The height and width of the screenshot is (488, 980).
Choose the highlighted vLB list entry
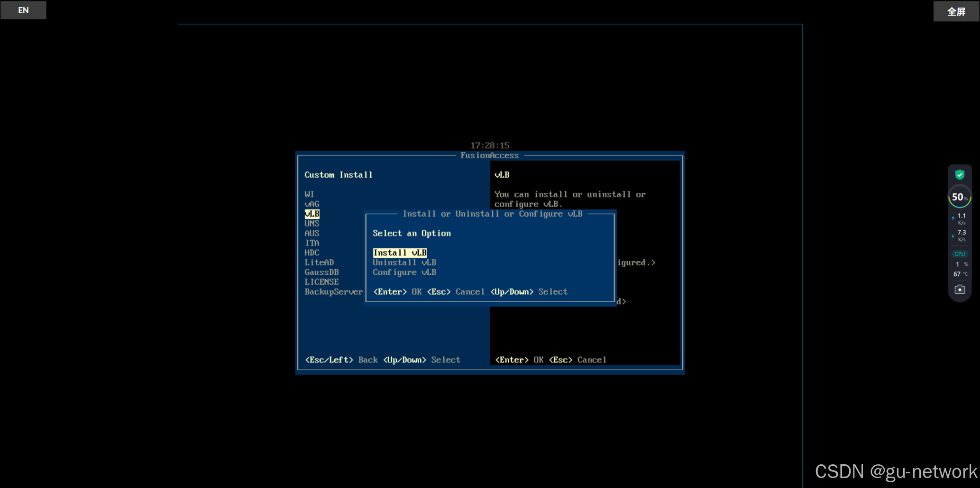pos(312,214)
